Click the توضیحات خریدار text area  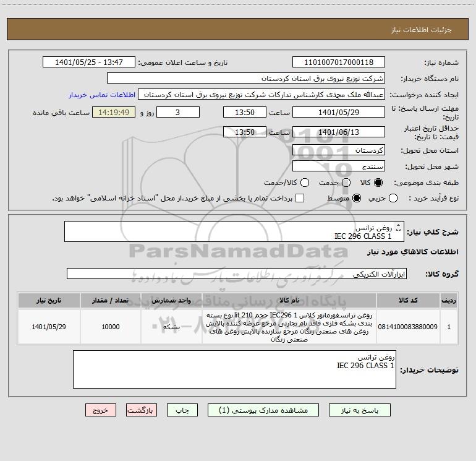pos(234,369)
